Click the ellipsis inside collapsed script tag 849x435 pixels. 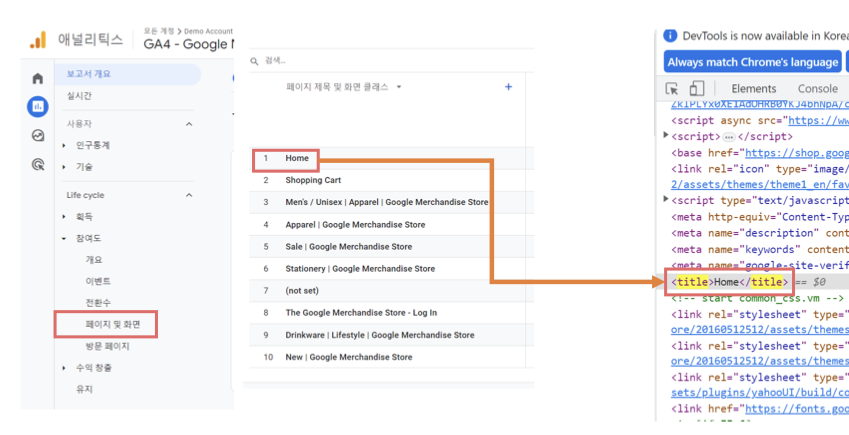[x=729, y=137]
